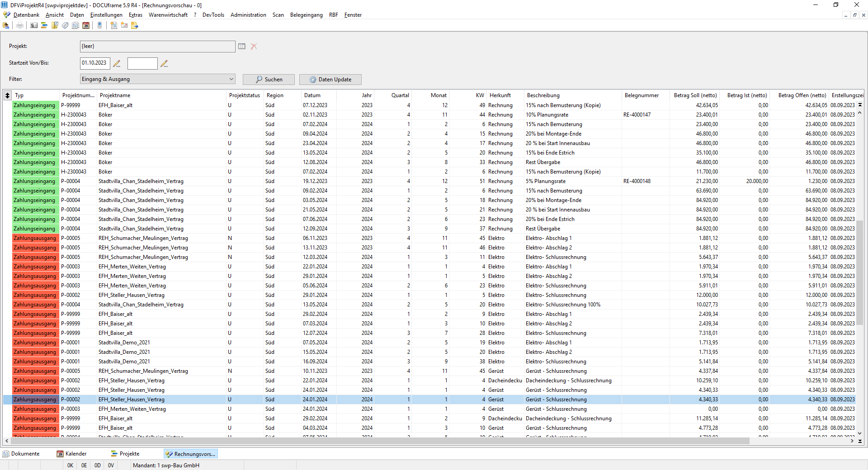Click the empty Startzeit Bis date field
Image resolution: width=868 pixels, height=470 pixels.
point(142,63)
